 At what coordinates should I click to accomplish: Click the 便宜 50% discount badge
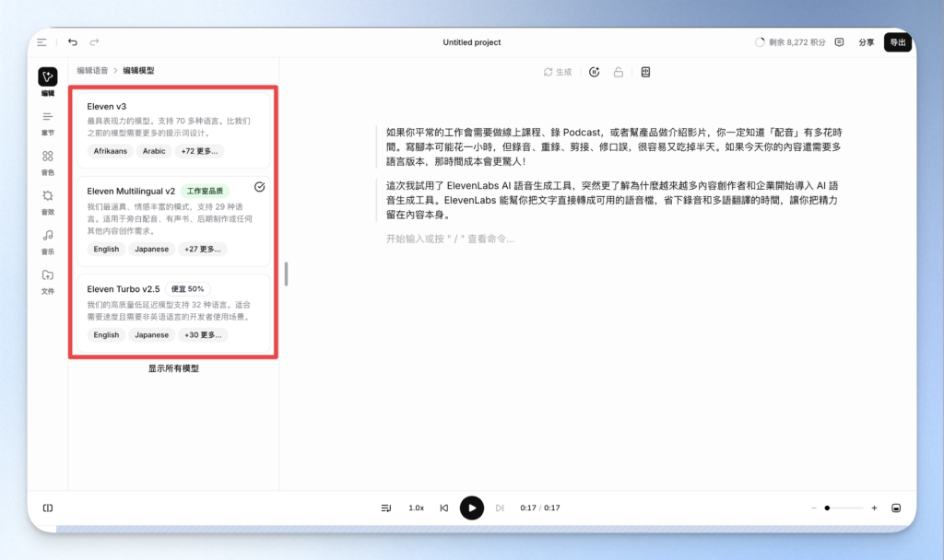coord(187,288)
